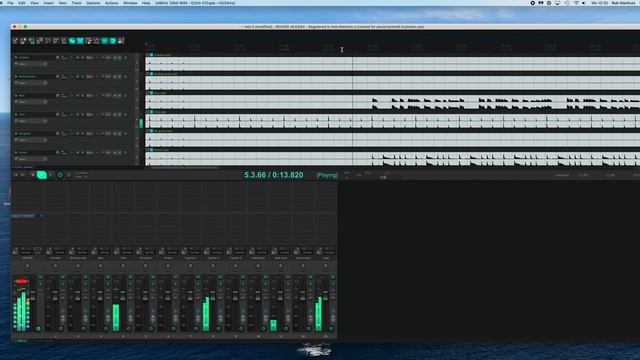Viewport: 640px width, 360px height.
Task: Click the Open Project toolbar icon
Action: [x=24, y=41]
